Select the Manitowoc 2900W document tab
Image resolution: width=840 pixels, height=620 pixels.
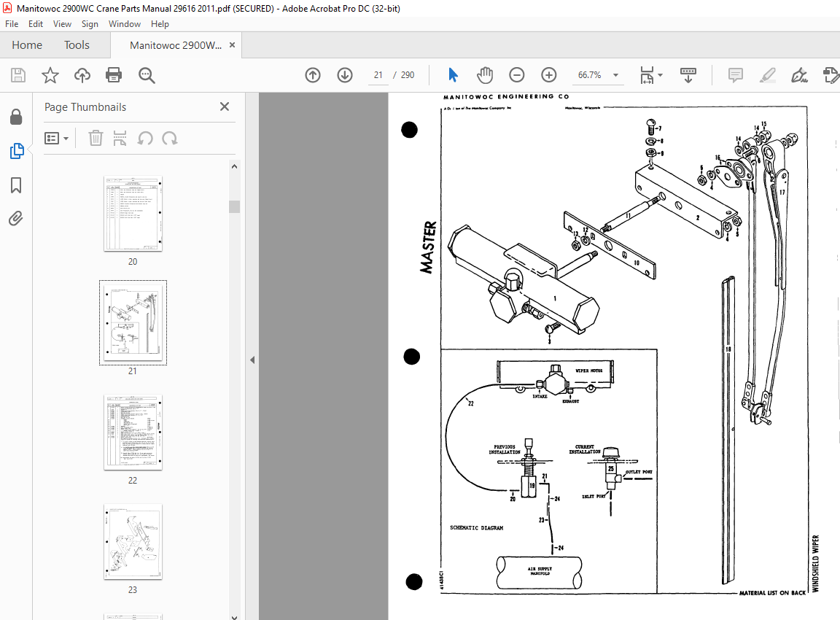[x=175, y=45]
